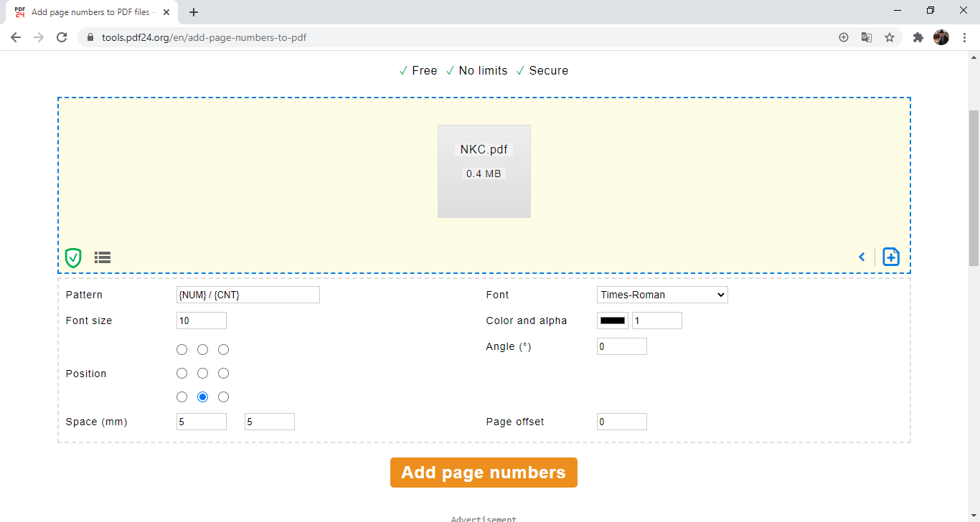
Task: Click the 'Position' label
Action: [86, 374]
